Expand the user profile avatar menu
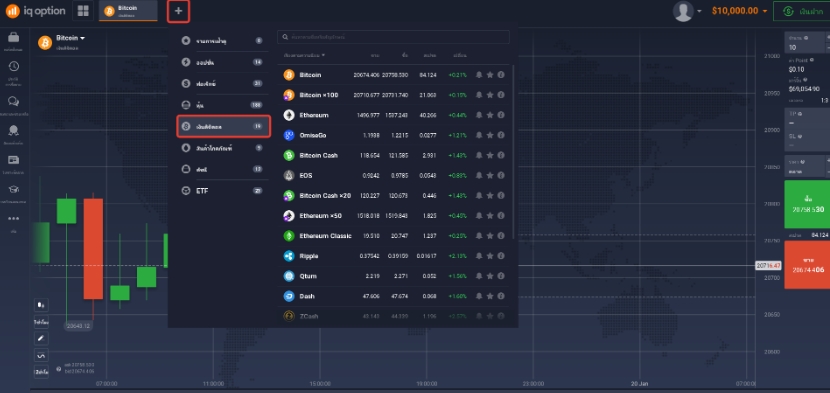The height and width of the screenshot is (393, 830). 687,11
